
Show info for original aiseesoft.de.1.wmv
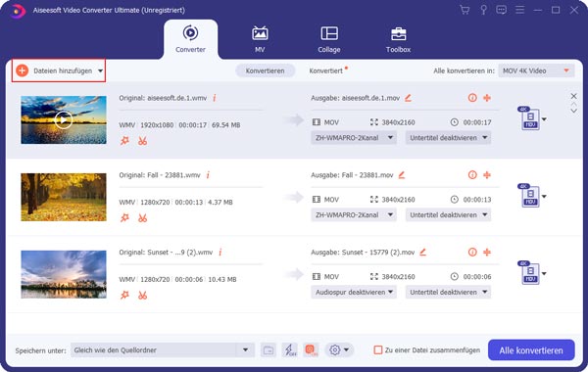(215, 98)
